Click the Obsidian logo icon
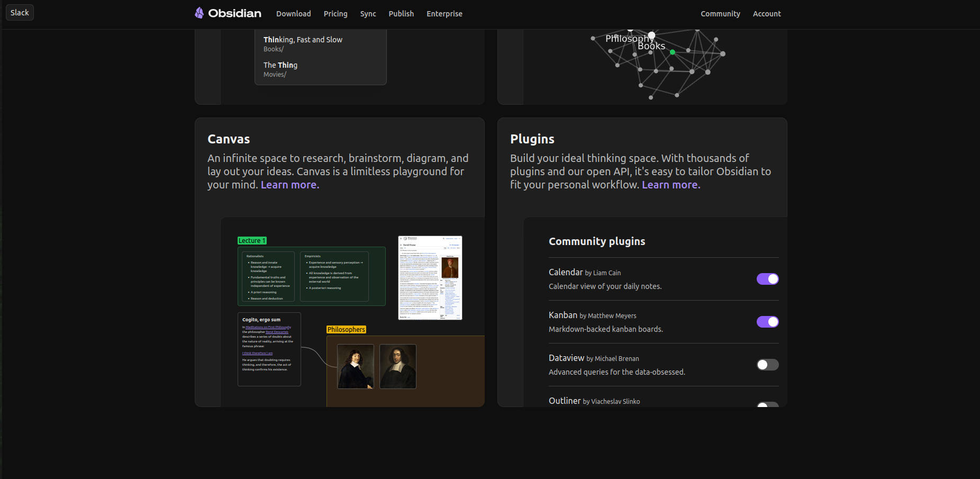Viewport: 980px width, 479px height. [x=199, y=13]
